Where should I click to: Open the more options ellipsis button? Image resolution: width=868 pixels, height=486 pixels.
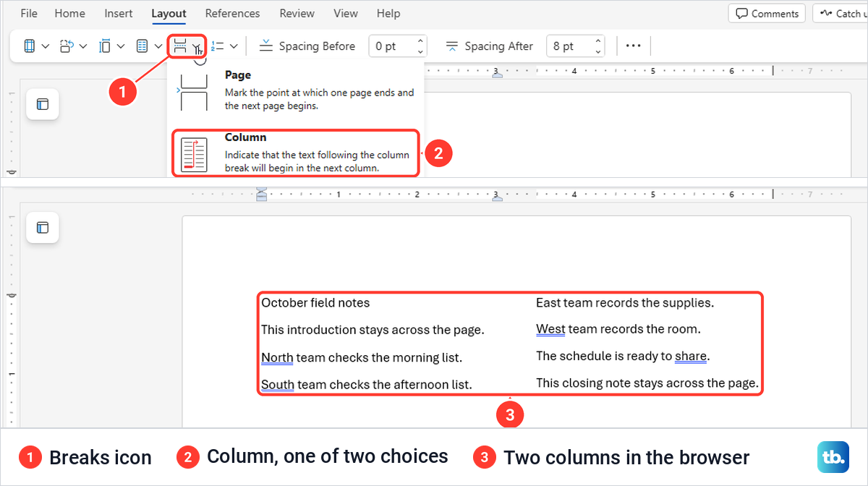click(x=634, y=46)
